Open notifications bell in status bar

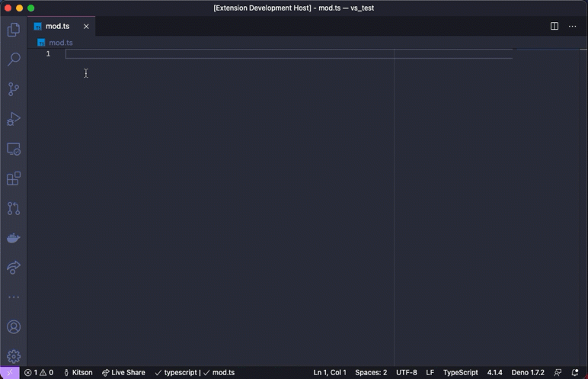click(x=575, y=373)
